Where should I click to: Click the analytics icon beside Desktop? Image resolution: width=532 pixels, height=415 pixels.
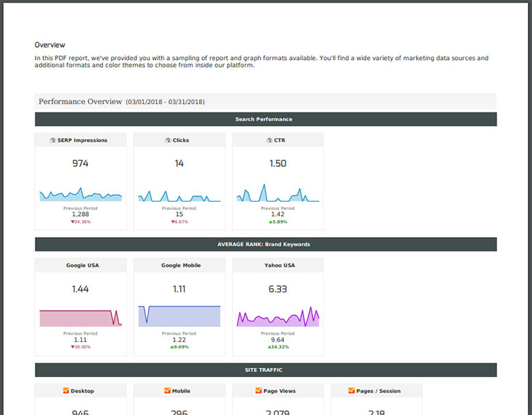66,391
